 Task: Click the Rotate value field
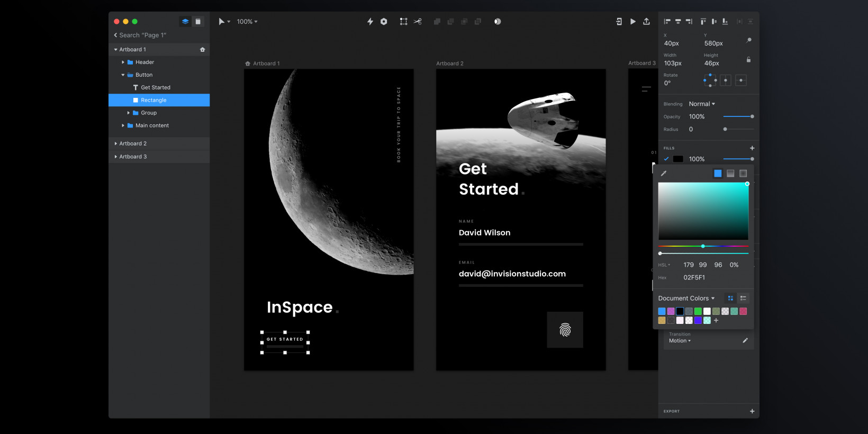[667, 83]
